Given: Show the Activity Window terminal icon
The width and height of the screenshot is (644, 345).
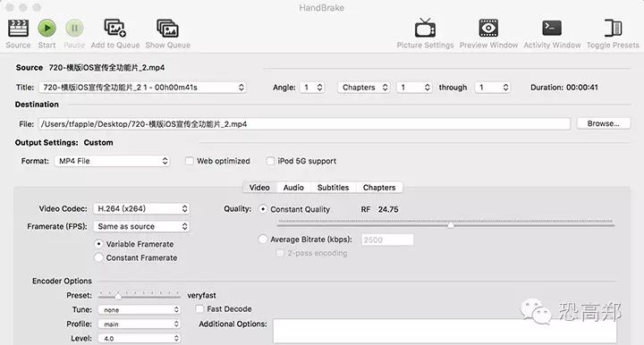Looking at the screenshot, I should pyautogui.click(x=552, y=29).
